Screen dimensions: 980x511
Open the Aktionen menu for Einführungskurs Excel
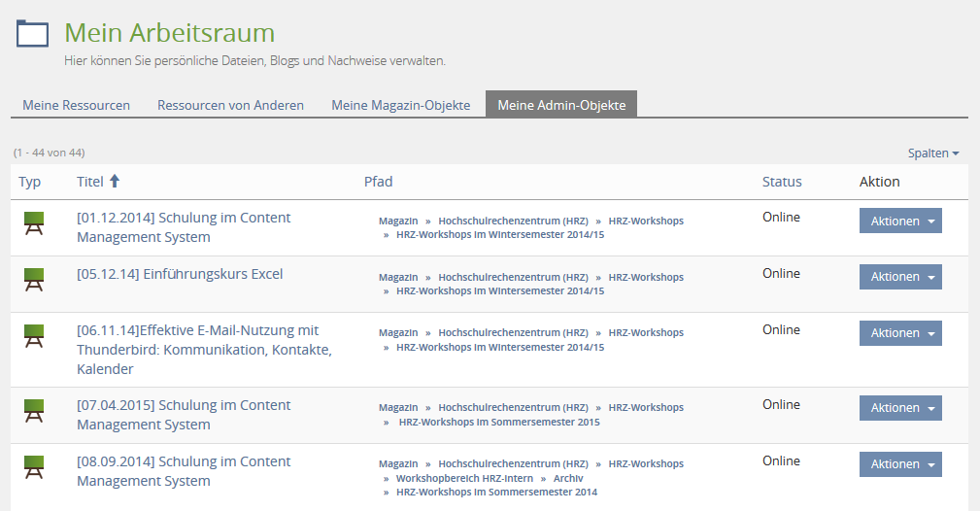coord(899,277)
